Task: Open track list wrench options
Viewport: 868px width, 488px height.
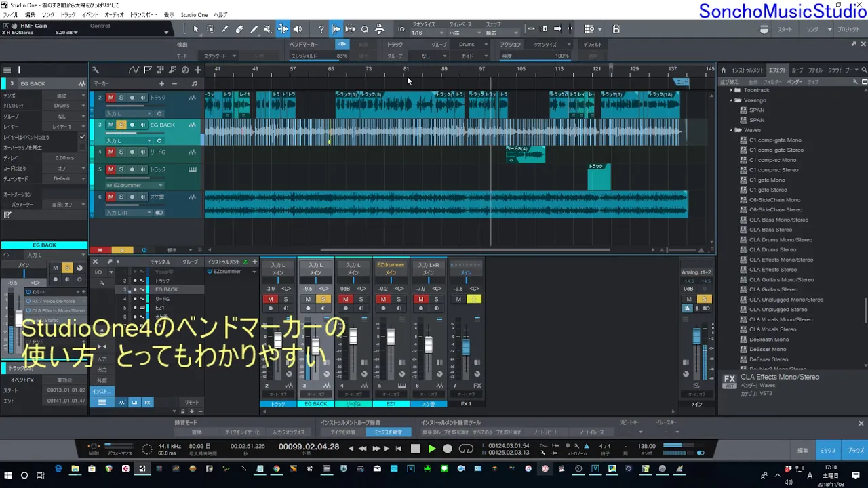Action: [96, 70]
